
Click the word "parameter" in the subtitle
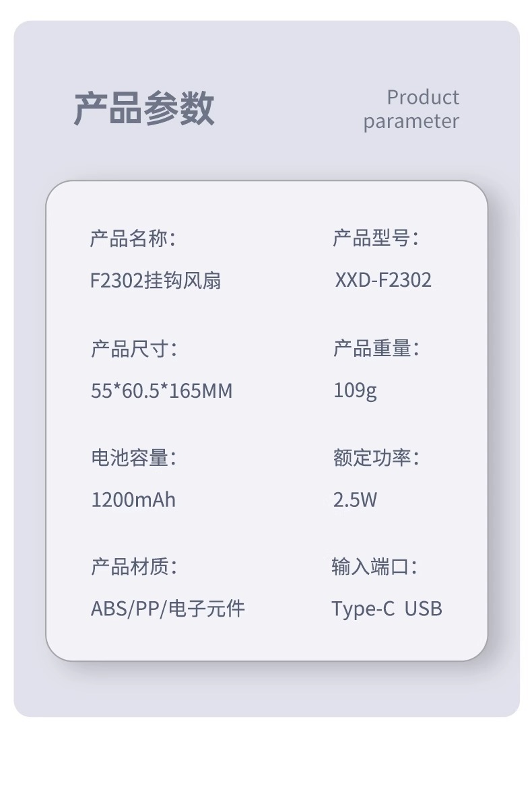411,122
